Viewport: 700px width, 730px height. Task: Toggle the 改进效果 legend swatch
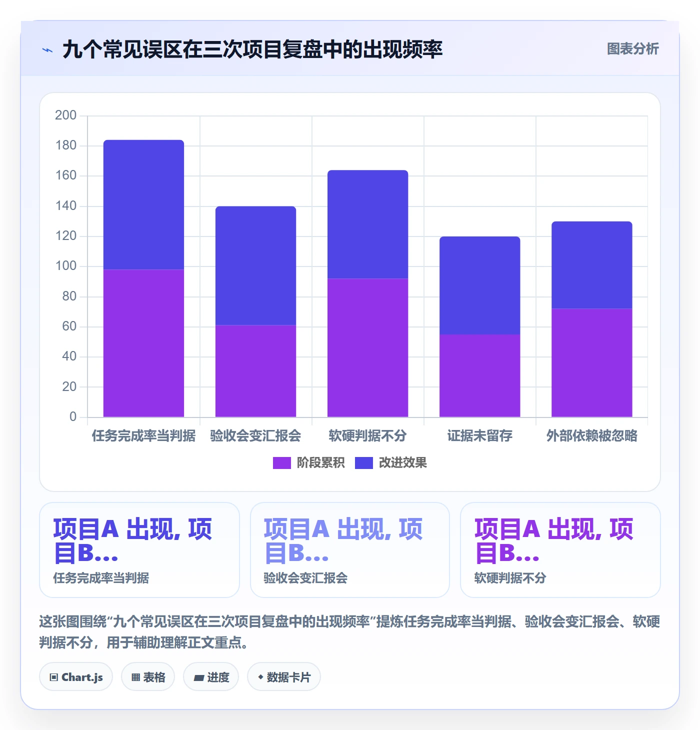click(363, 463)
